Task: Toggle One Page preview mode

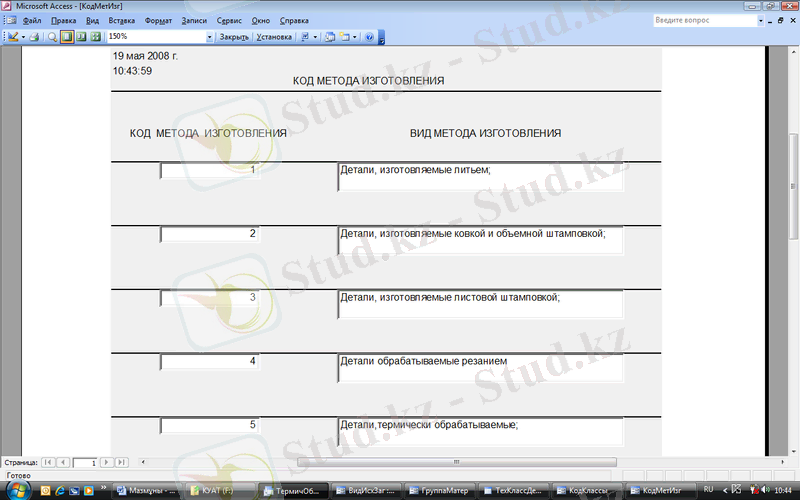Action: pos(67,37)
